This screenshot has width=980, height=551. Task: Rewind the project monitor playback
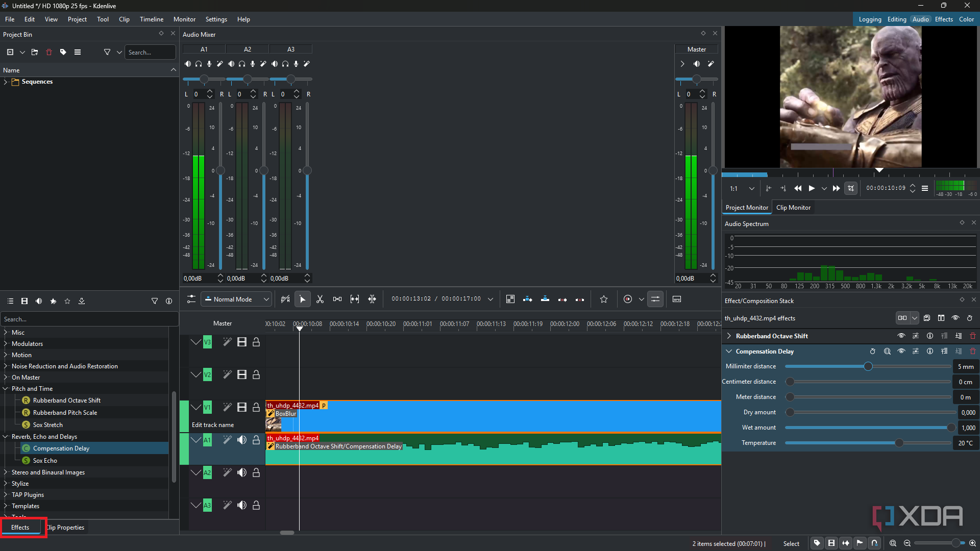tap(798, 188)
